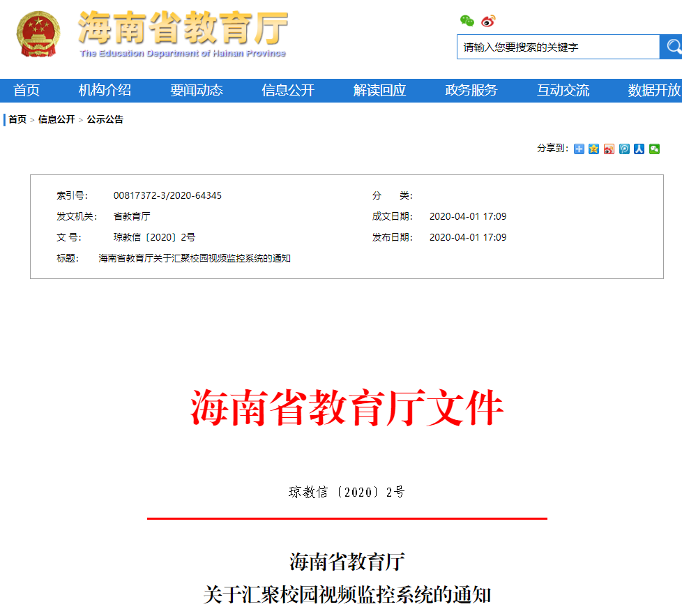This screenshot has height=616, width=682.
Task: Go to 信息公开 in the navigation bar
Action: [x=288, y=91]
